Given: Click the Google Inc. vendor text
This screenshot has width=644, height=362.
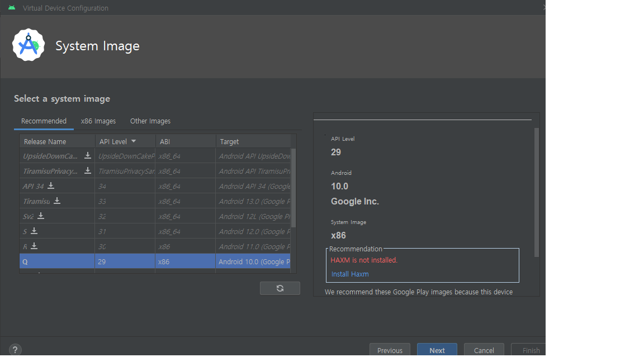Looking at the screenshot, I should point(355,201).
